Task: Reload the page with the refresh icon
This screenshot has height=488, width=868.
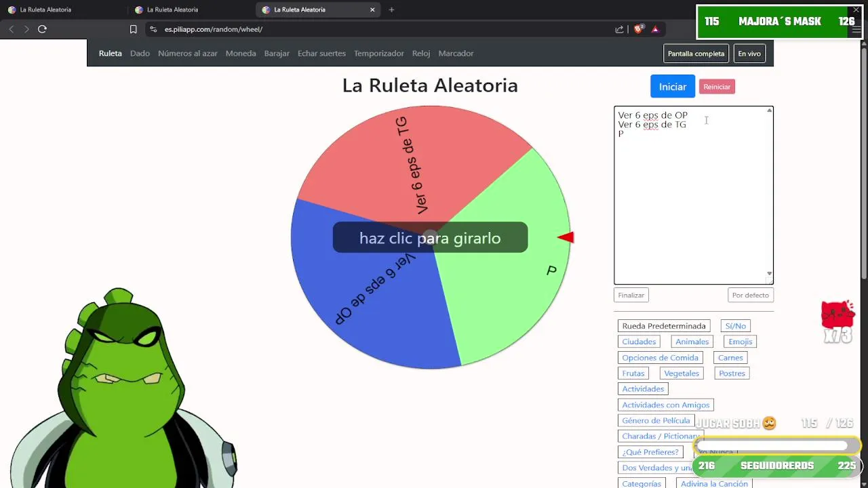Action: point(42,29)
